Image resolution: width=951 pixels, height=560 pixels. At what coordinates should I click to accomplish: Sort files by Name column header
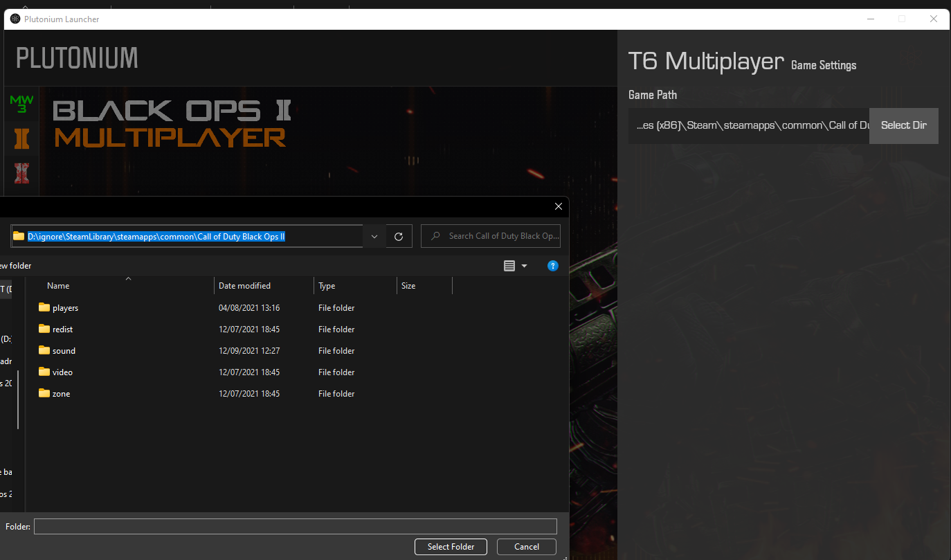click(x=58, y=286)
